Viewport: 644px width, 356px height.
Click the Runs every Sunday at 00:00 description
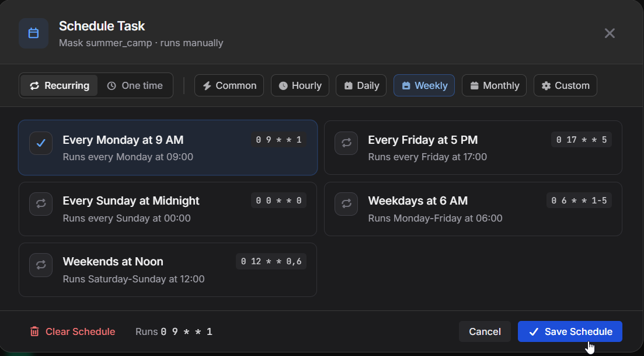point(127,218)
